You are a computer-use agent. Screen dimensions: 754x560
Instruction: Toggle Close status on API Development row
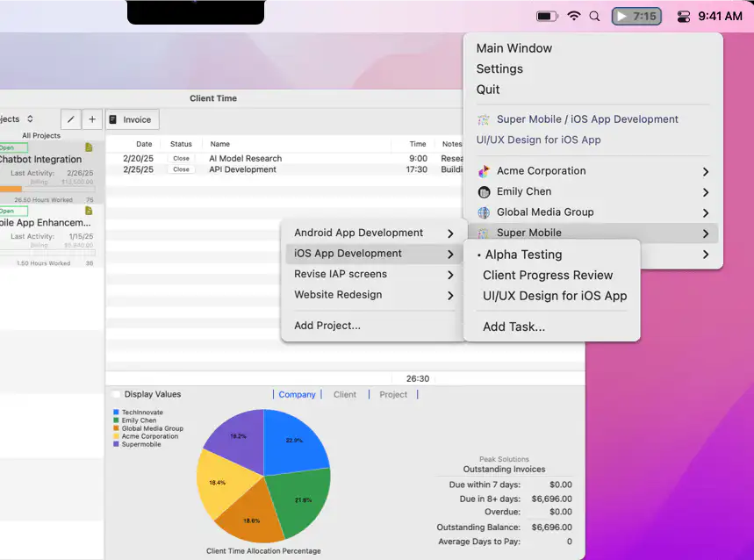coord(181,169)
